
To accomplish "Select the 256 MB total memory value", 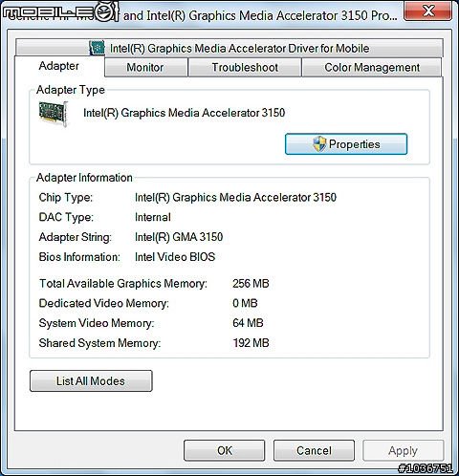I will coord(251,283).
